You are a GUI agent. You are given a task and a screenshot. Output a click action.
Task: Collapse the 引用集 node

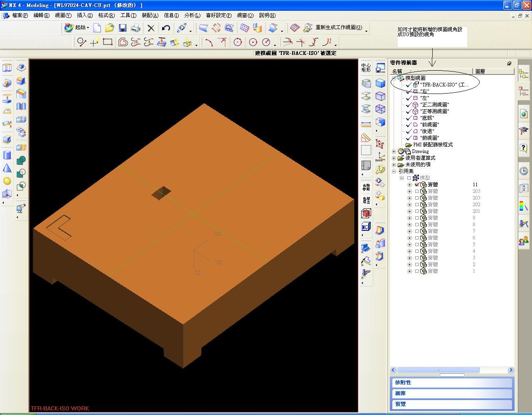pyautogui.click(x=394, y=171)
